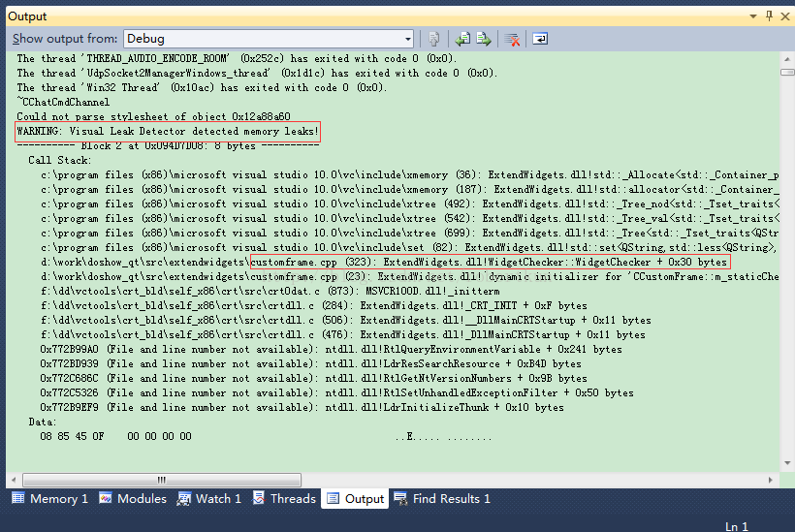The width and height of the screenshot is (795, 532).
Task: Click the crtdll.c (284) _CRT_INIT line
Action: click(x=314, y=306)
